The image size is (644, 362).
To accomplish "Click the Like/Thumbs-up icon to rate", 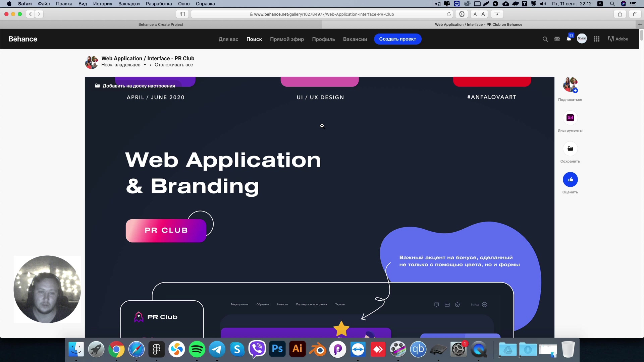I will click(x=570, y=179).
